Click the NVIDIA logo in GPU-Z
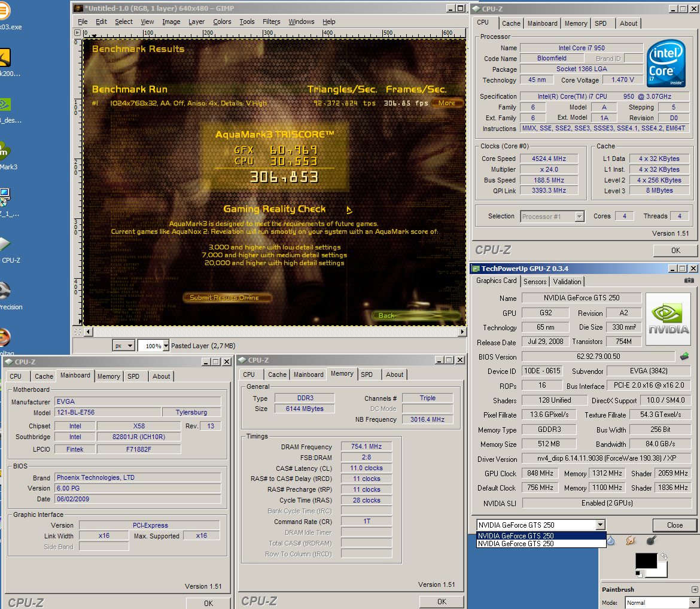 coord(668,319)
